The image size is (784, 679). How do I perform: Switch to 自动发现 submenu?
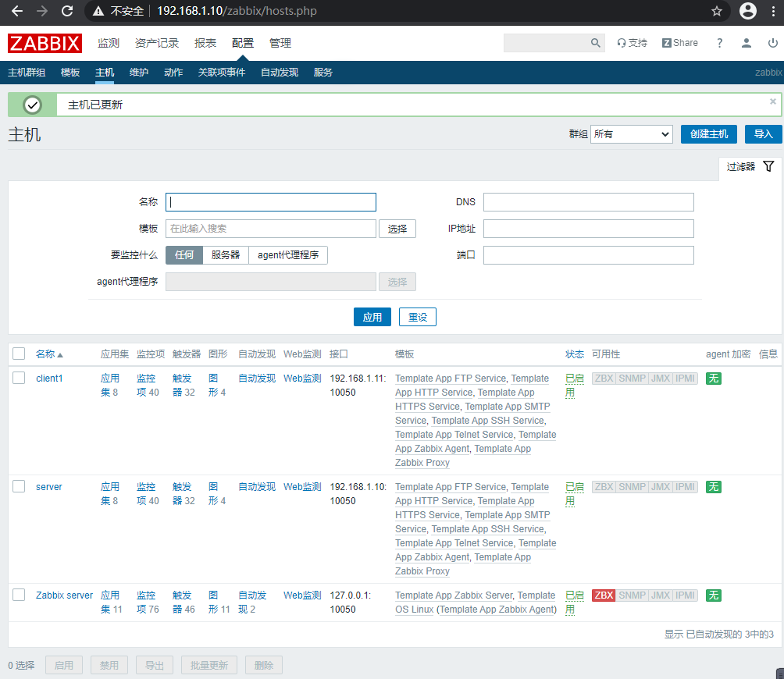280,73
